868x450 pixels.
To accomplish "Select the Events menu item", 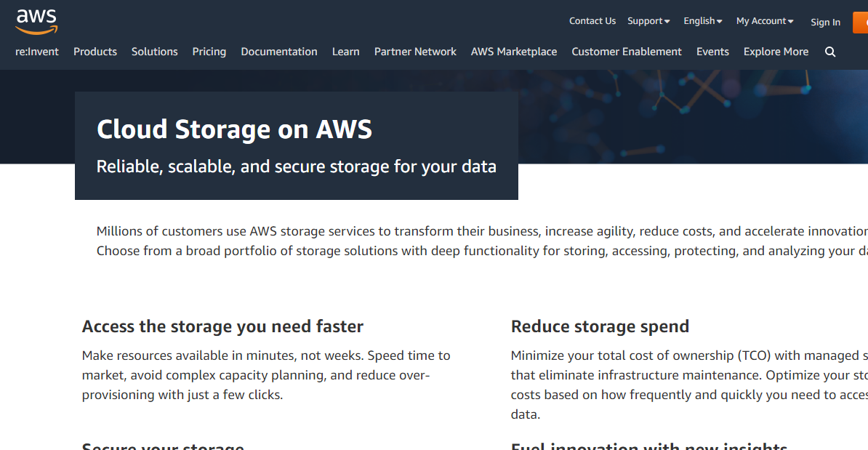I will [x=712, y=52].
